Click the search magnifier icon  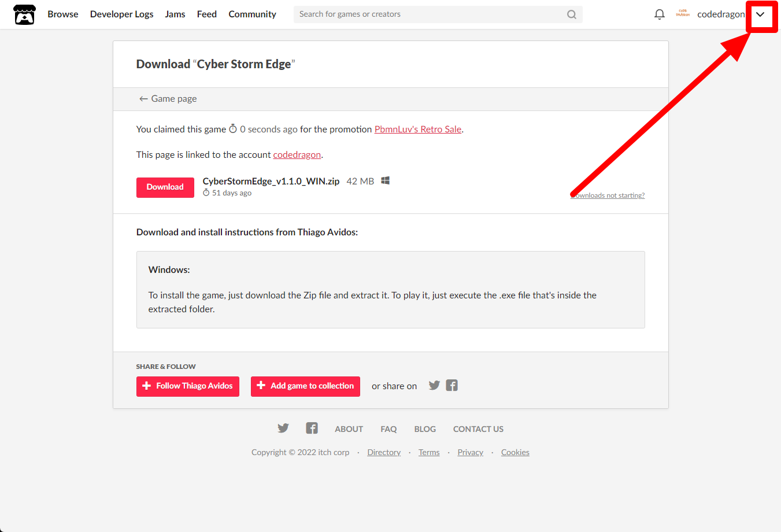tap(571, 14)
